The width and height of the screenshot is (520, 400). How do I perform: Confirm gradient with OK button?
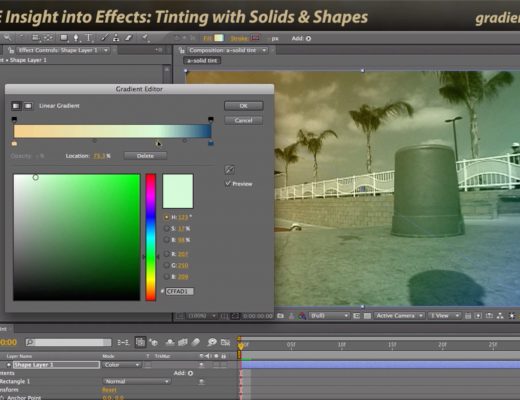point(244,106)
